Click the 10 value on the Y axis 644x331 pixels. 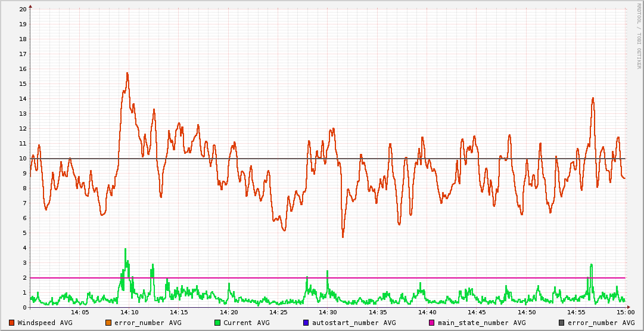point(23,159)
